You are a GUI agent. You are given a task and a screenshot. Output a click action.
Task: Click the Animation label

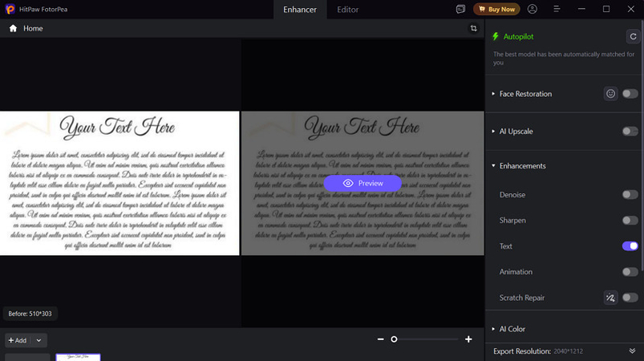point(516,272)
